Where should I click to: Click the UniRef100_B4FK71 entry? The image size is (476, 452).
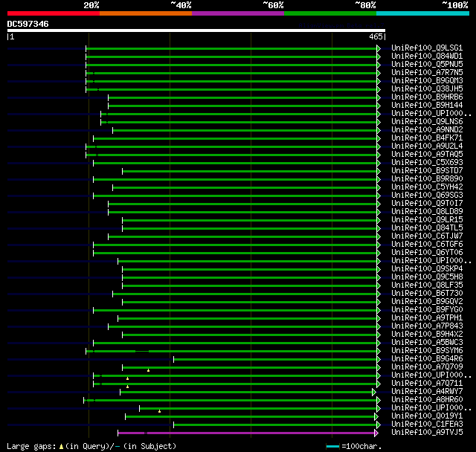point(427,138)
